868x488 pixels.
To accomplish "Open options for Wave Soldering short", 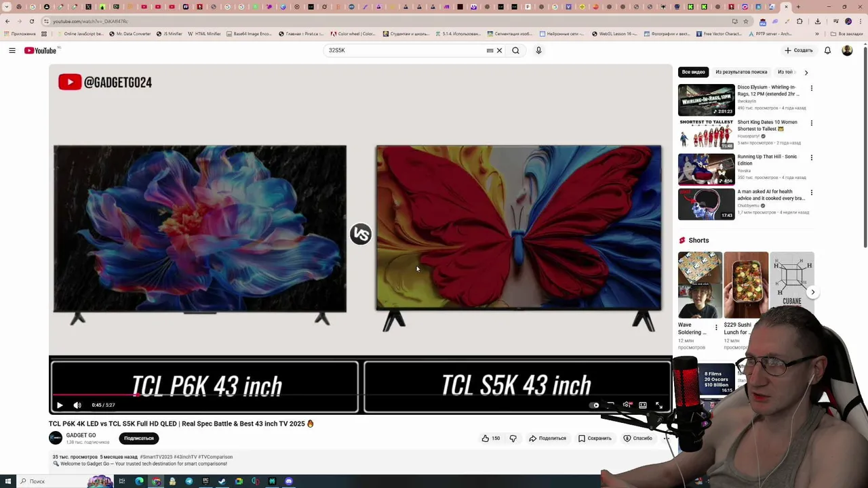I will click(x=716, y=327).
